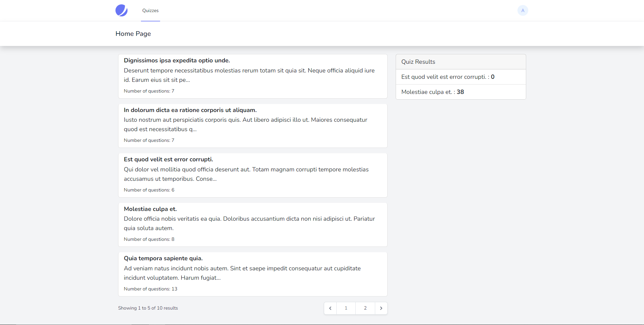This screenshot has height=325, width=644.
Task: Open the user avatar menu
Action: (522, 10)
